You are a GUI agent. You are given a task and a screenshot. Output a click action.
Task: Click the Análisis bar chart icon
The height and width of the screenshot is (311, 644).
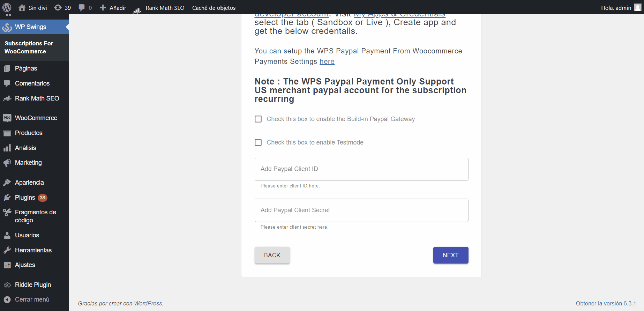pyautogui.click(x=7, y=148)
